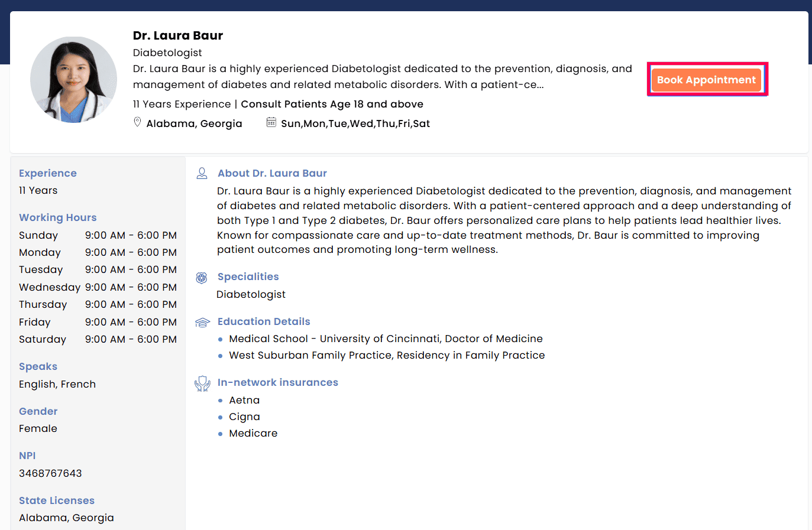Screen dimensions: 812x530
Task: Click the About Dr. Laura Baur heading
Action: [x=272, y=173]
